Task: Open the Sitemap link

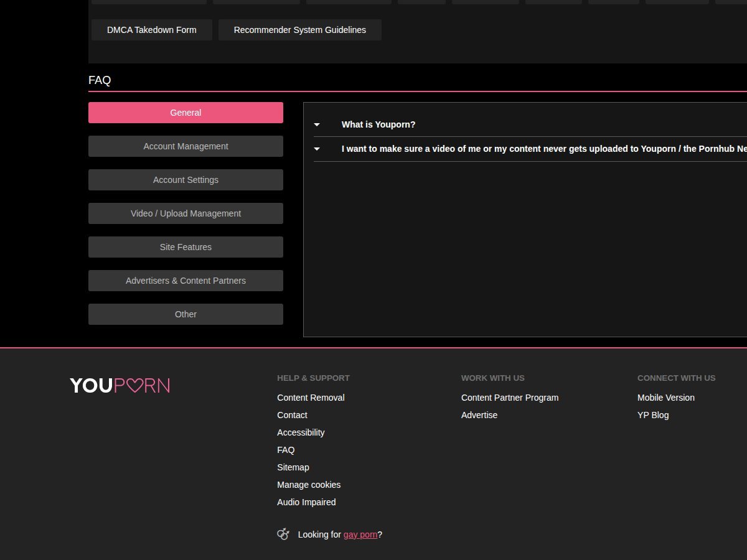Action: pyautogui.click(x=293, y=467)
